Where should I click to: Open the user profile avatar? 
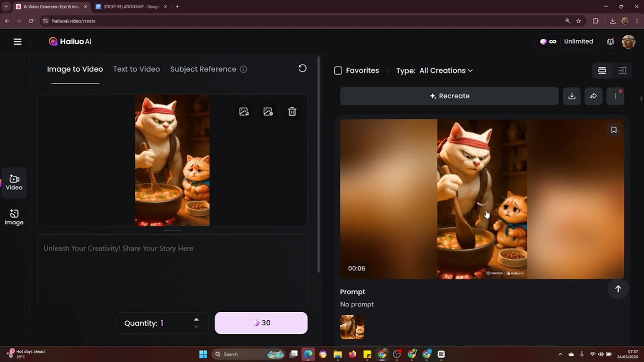(x=628, y=42)
